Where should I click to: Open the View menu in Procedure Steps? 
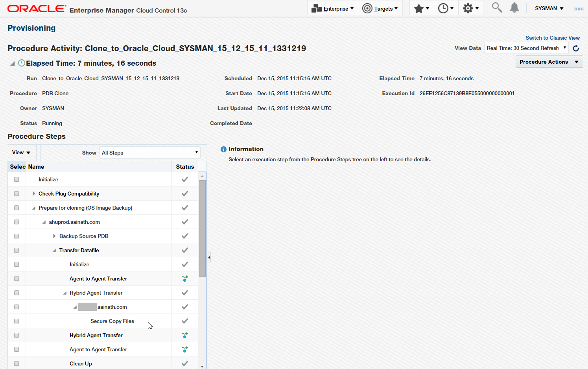pyautogui.click(x=21, y=153)
